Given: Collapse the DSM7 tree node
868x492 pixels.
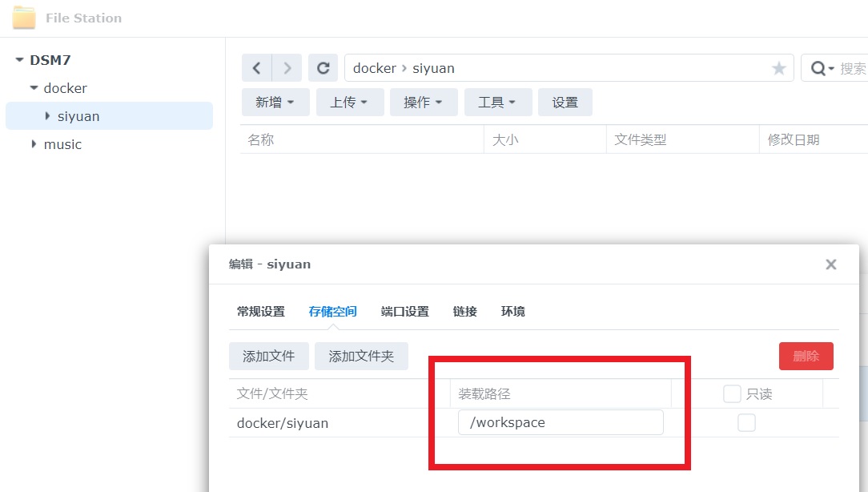Looking at the screenshot, I should pos(19,60).
